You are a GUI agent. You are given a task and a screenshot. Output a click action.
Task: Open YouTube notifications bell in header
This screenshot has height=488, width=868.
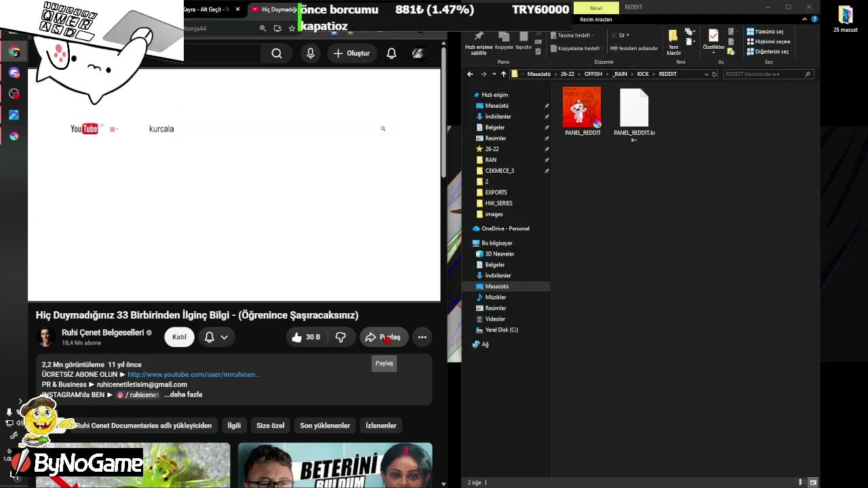(391, 54)
